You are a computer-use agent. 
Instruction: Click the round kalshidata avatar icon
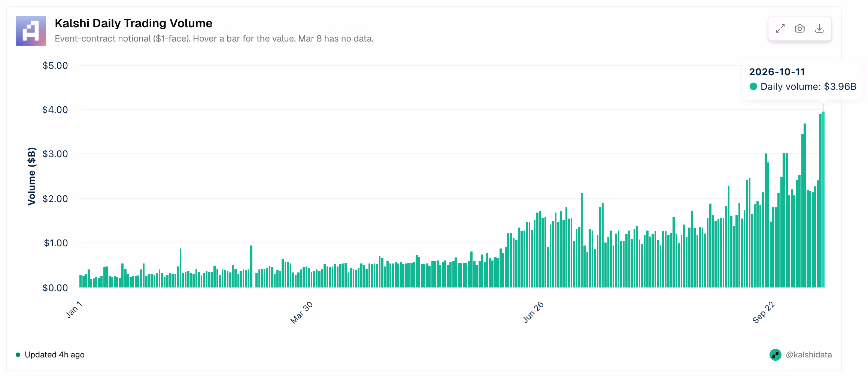(775, 355)
